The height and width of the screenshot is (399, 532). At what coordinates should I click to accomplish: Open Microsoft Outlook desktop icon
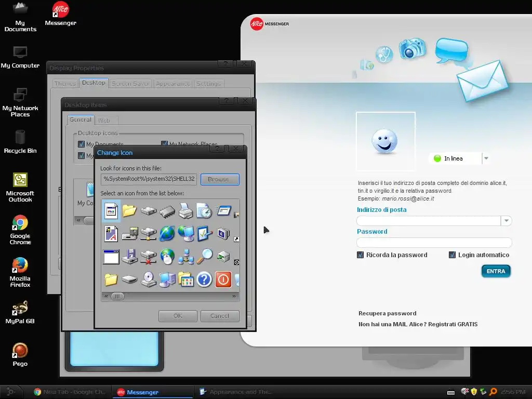tap(20, 187)
